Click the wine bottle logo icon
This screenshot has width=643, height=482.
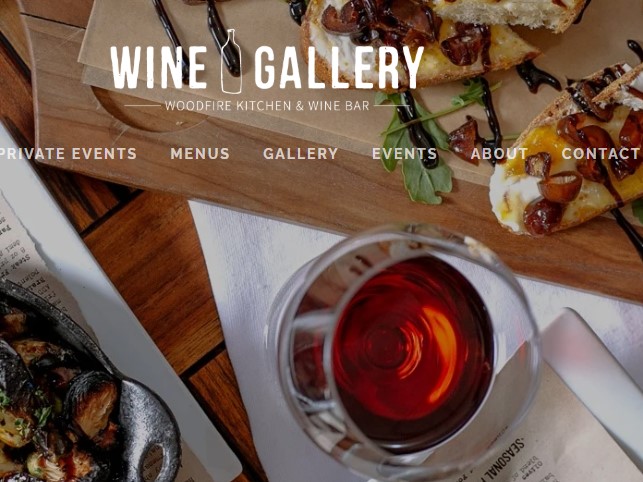pos(231,62)
